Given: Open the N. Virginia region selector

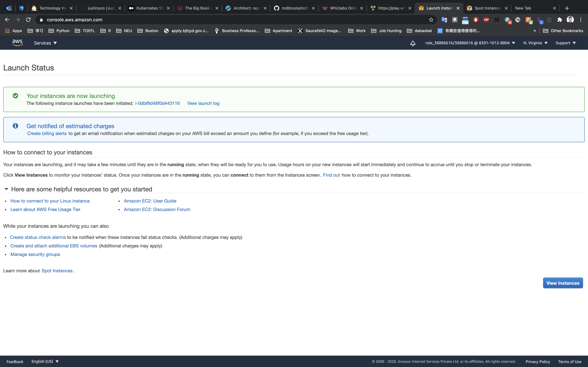Looking at the screenshot, I should click(535, 43).
